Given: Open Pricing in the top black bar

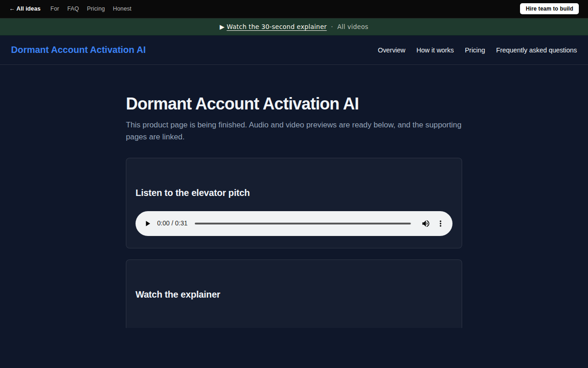Looking at the screenshot, I should click(96, 9).
